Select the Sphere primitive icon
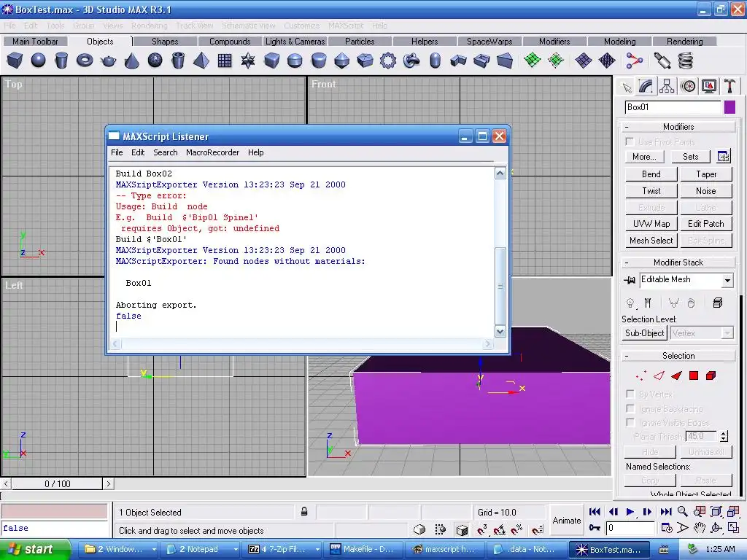This screenshot has width=747, height=560. pos(38,61)
